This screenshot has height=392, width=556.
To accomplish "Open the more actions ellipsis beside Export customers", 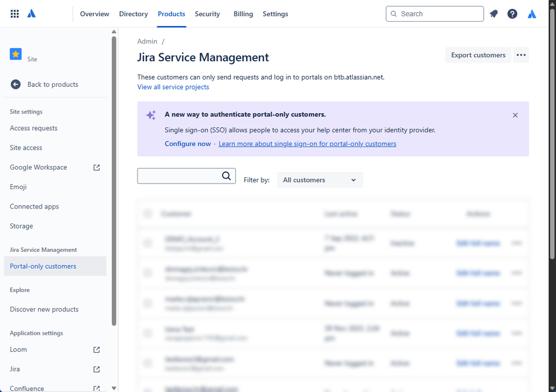I will 521,55.
